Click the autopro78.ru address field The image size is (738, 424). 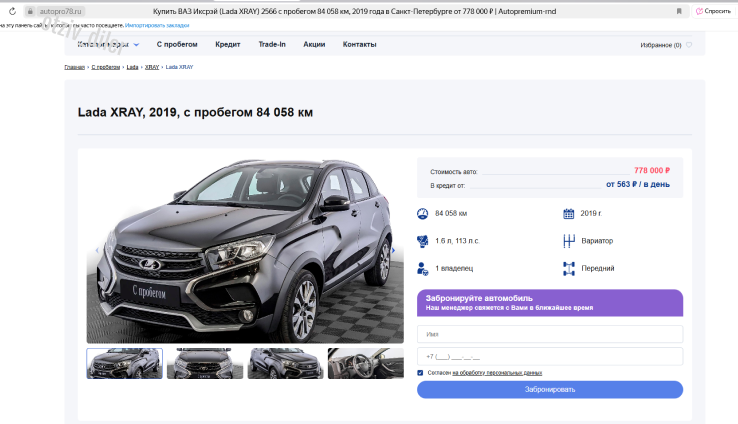click(60, 11)
